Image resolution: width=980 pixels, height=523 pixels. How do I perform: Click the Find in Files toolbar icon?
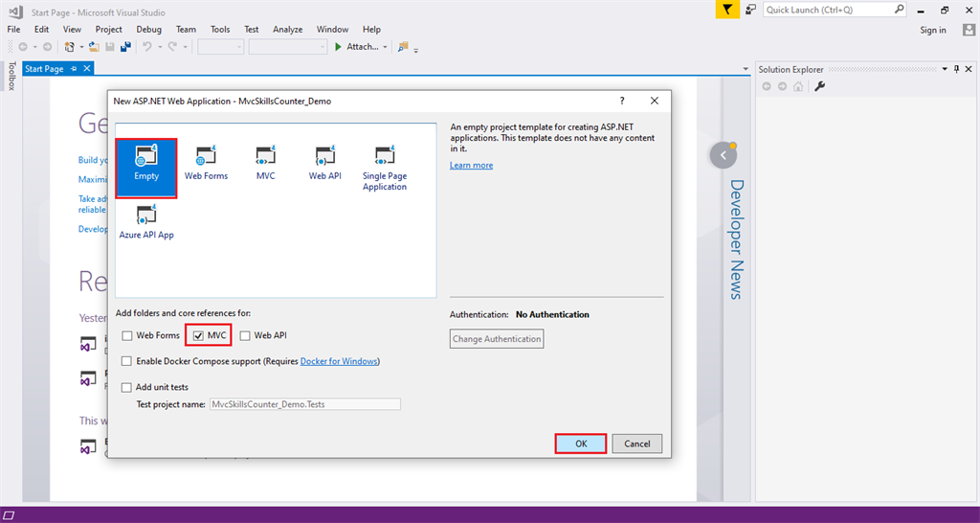point(403,47)
